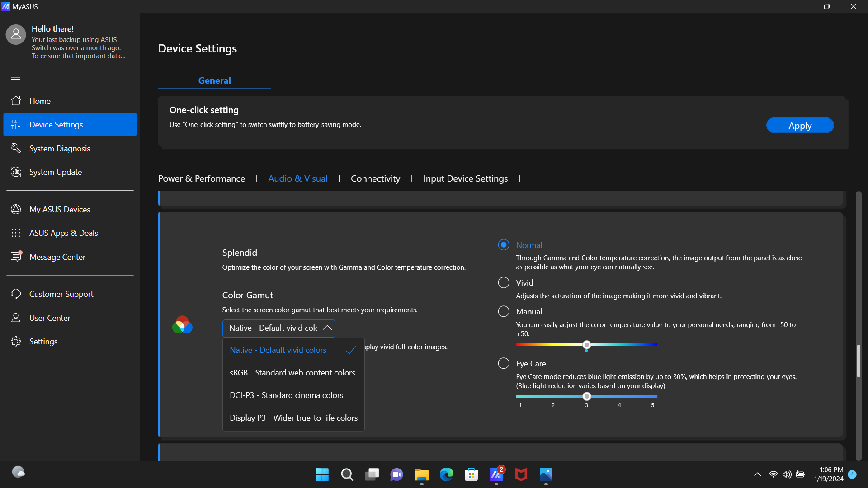This screenshot has height=488, width=868.
Task: Open My ASUS Devices icon
Action: point(16,209)
